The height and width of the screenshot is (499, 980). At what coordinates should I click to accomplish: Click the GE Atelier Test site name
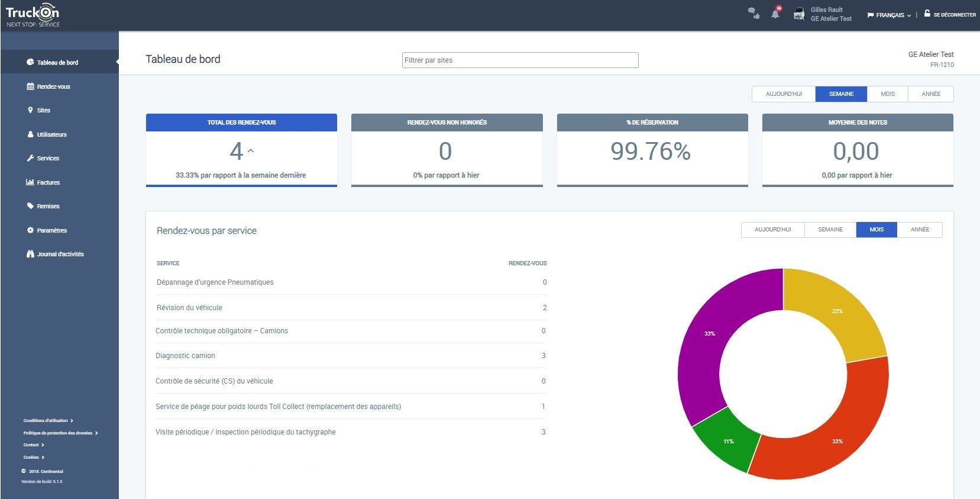click(931, 54)
